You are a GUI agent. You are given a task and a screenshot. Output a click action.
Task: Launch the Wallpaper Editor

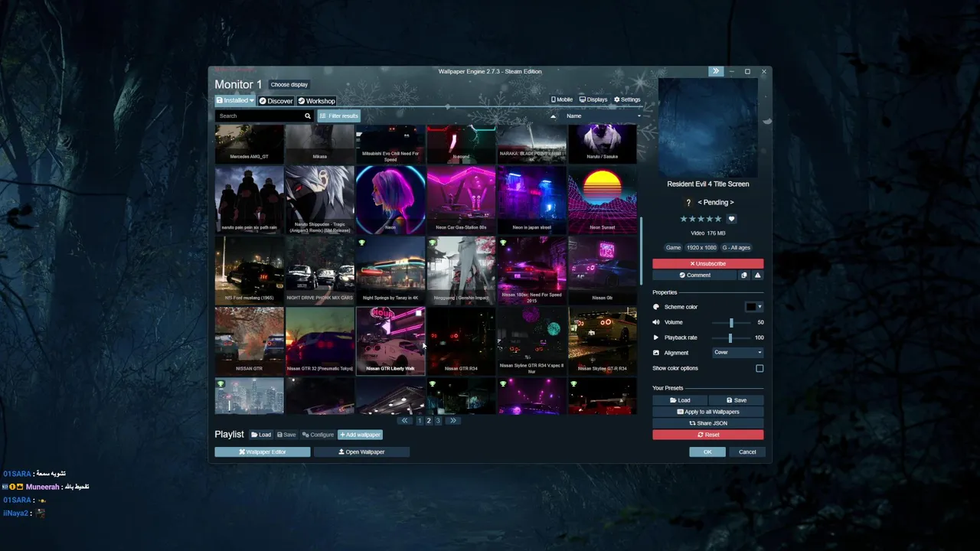coord(263,452)
